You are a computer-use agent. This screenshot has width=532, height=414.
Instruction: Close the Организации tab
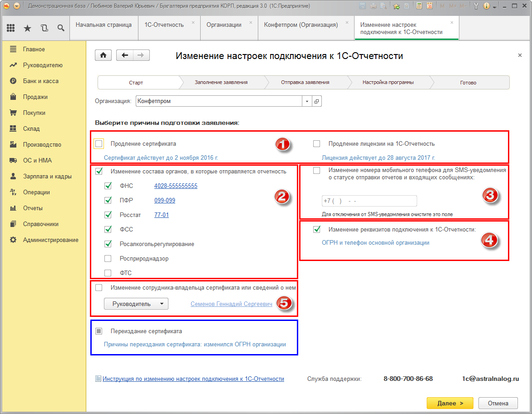click(251, 23)
